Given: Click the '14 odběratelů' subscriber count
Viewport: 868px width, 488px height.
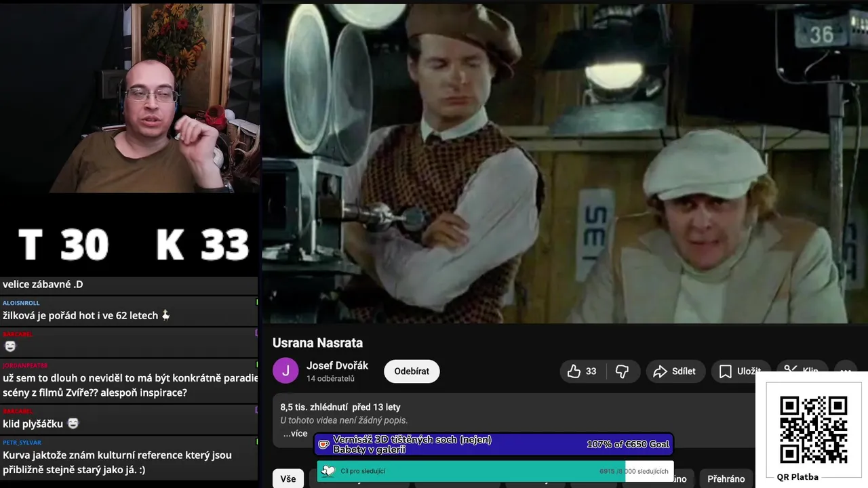Looking at the screenshot, I should (330, 379).
